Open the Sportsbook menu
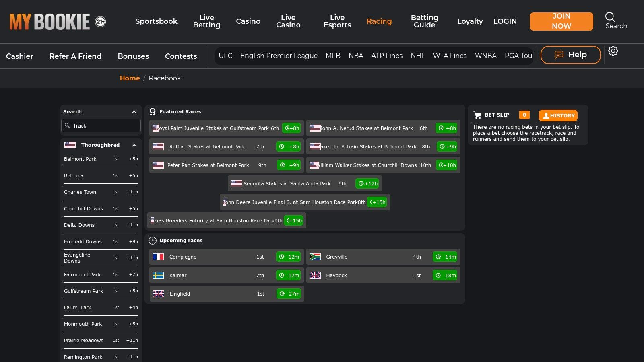 click(x=156, y=21)
